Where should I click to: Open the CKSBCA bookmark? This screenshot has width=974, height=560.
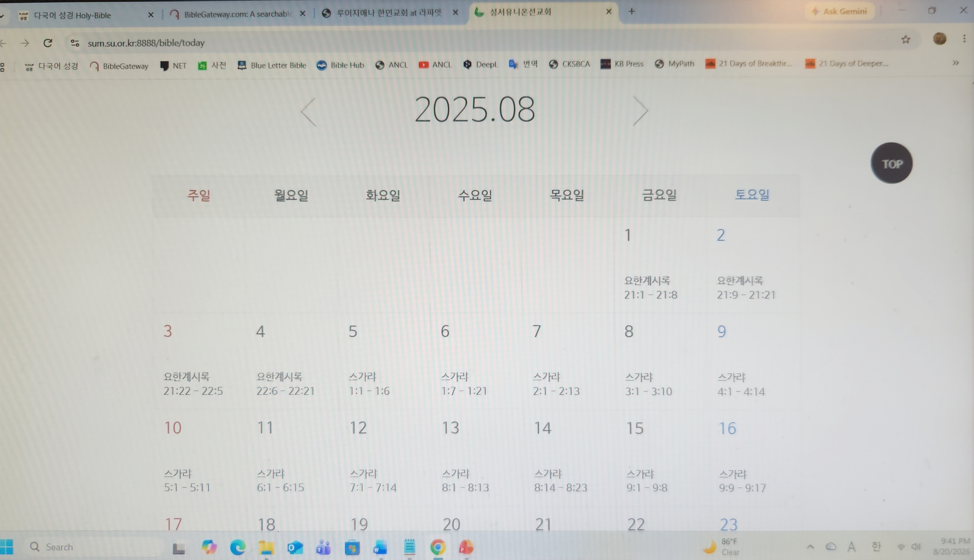click(x=570, y=64)
